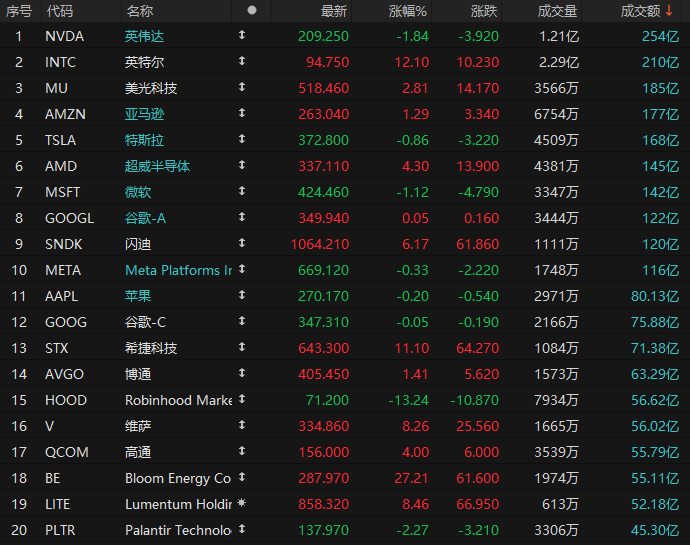Screen dimensions: 690x545
Task: Click price 1064.210 in SNDK row
Action: (x=320, y=244)
